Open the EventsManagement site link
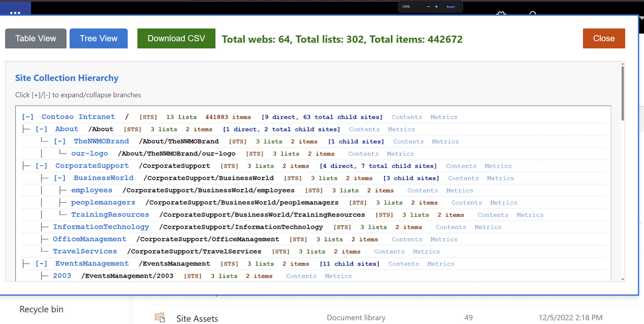The image size is (644, 324). point(92,264)
